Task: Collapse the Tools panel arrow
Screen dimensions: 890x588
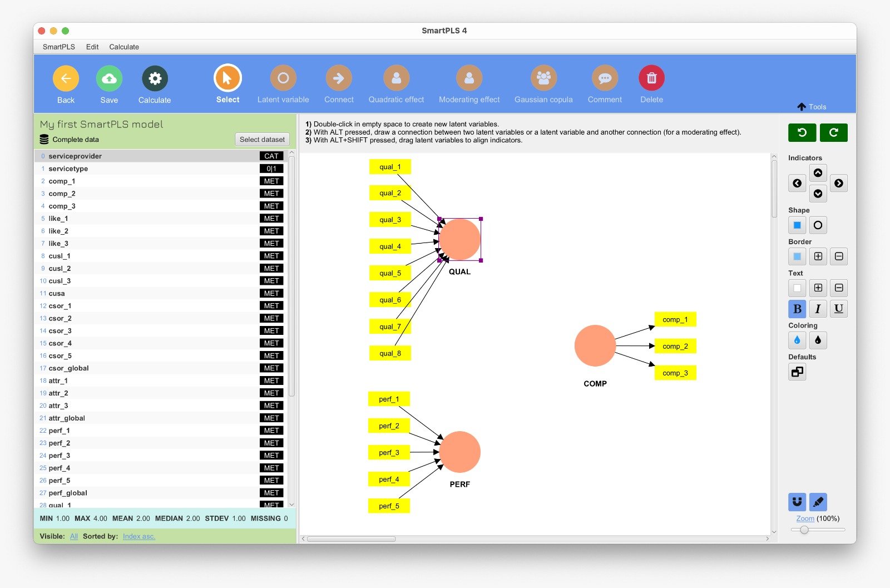Action: [x=802, y=107]
